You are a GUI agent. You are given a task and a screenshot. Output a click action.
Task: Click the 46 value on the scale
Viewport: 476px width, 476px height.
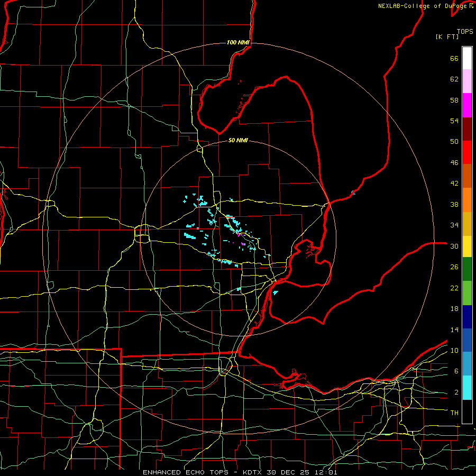[454, 163]
